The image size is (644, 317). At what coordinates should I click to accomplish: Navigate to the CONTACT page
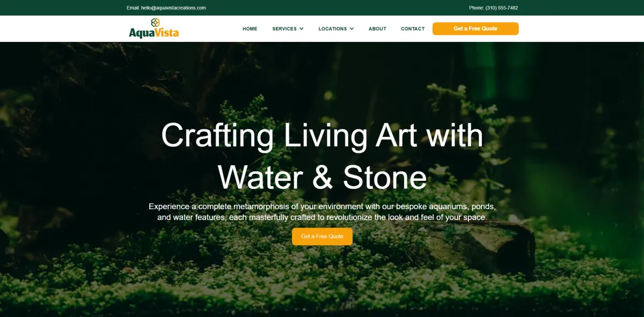413,29
